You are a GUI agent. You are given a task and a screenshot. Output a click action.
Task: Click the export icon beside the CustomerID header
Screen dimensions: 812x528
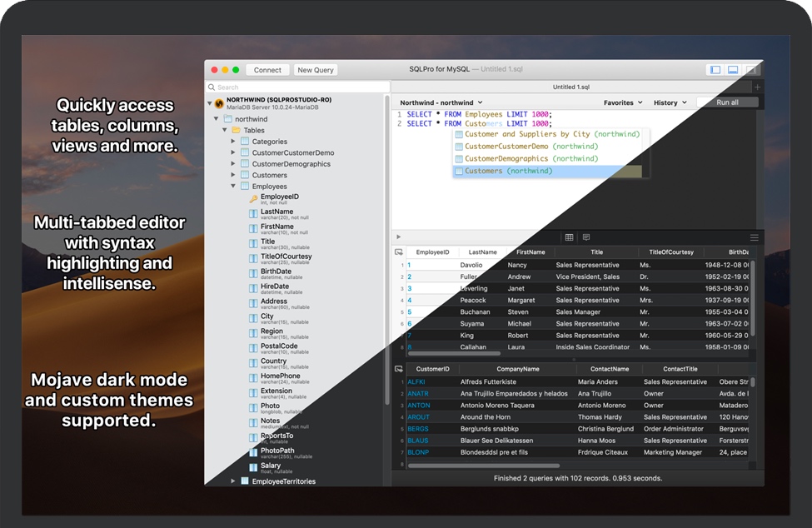tap(399, 368)
